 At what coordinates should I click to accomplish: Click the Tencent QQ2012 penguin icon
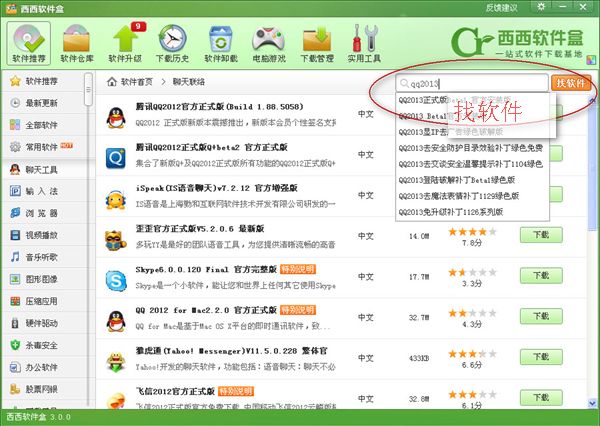(116, 117)
